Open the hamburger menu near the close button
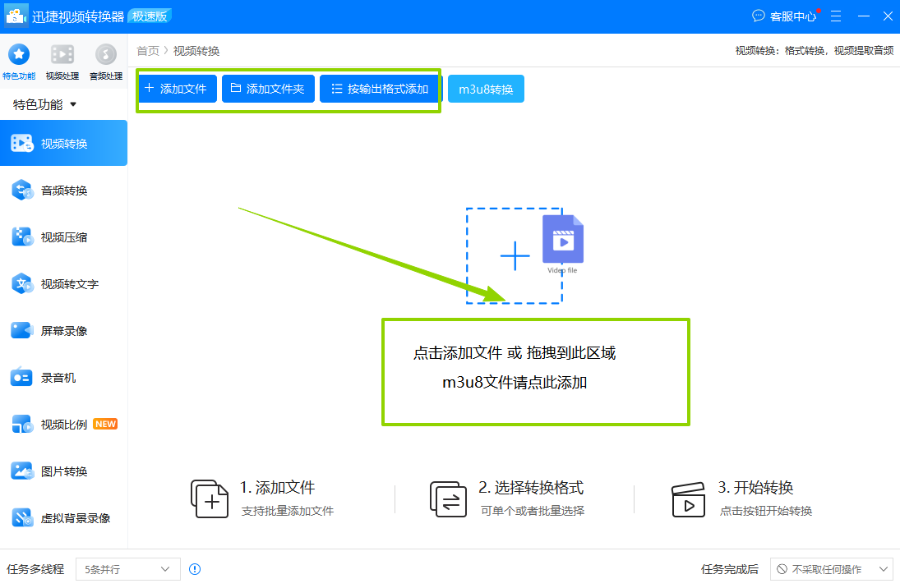900x588 pixels. [835, 16]
